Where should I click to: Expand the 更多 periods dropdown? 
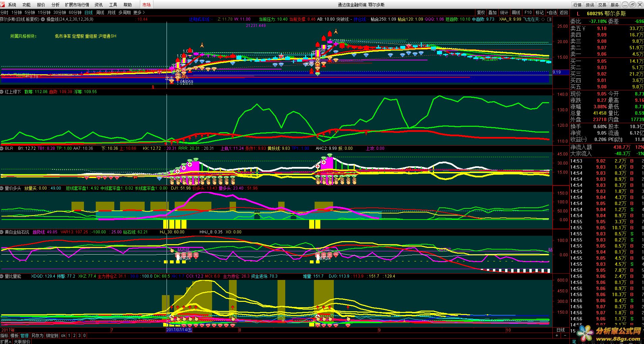139,12
